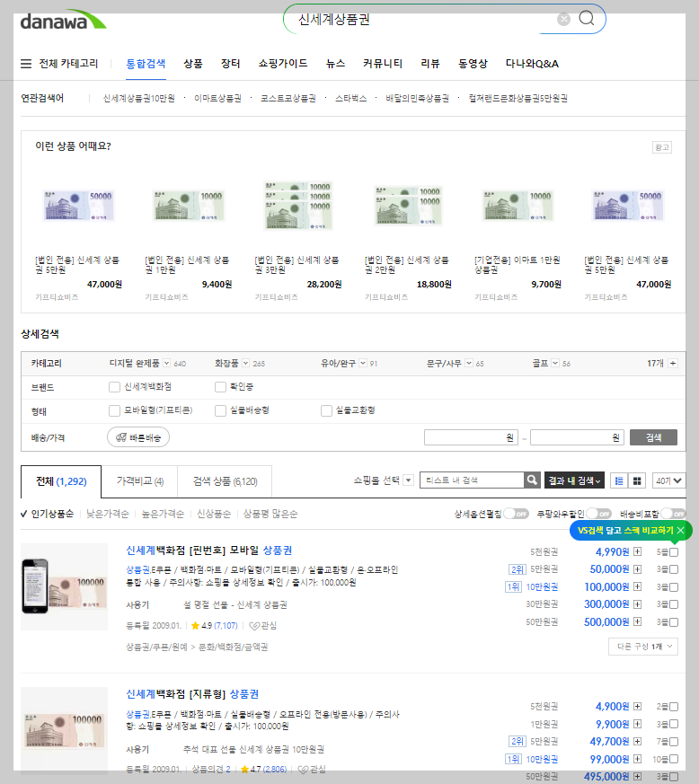The width and height of the screenshot is (699, 784).
Task: Click the danawa logo
Action: [x=63, y=20]
